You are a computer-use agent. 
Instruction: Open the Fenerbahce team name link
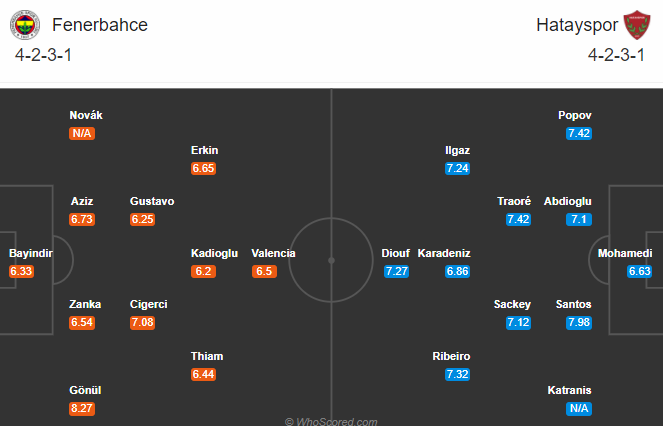pos(100,25)
